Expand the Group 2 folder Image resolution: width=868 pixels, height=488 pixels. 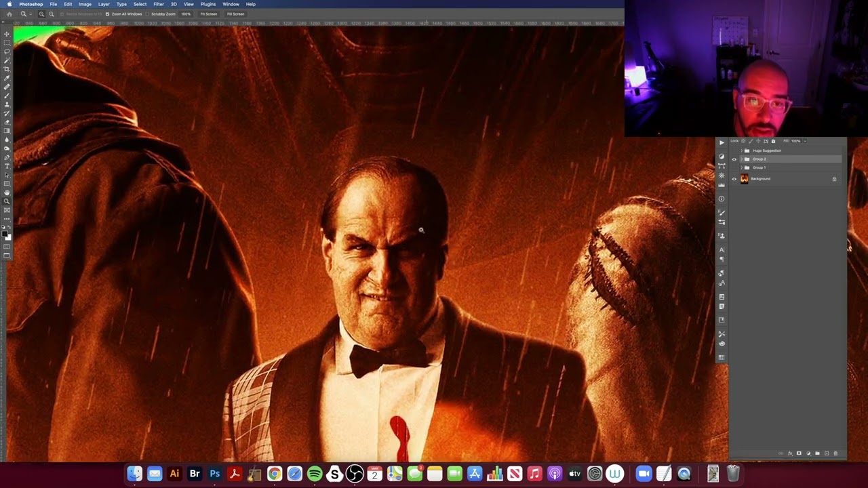click(742, 159)
